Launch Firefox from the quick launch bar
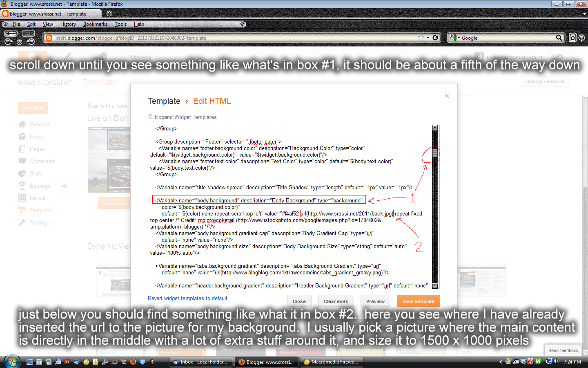The width and height of the screenshot is (588, 368). (133, 362)
